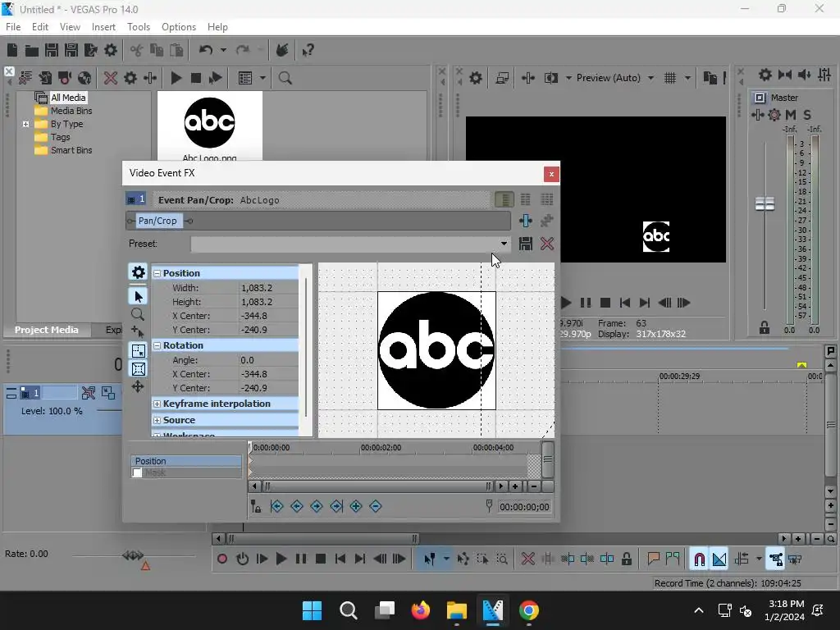Open the Insert menu

103,27
